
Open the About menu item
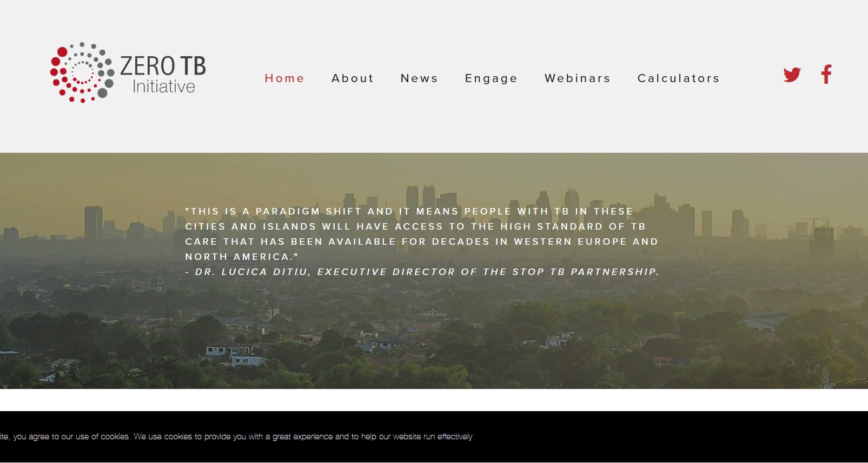[x=353, y=78]
